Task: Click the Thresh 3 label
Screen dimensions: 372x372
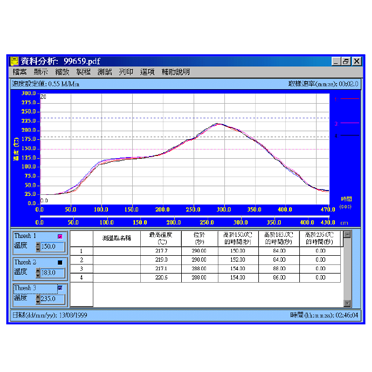Action: tap(25, 288)
